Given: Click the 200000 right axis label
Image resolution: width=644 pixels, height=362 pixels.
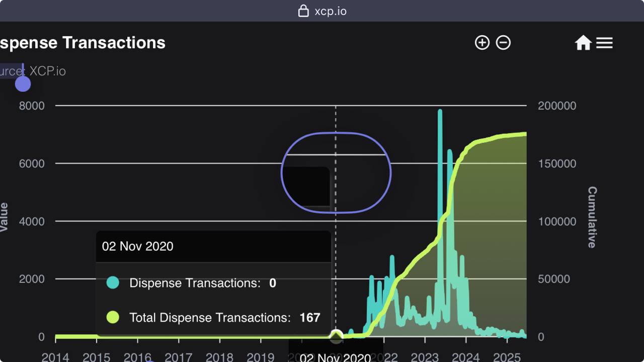Looking at the screenshot, I should click(x=557, y=106).
